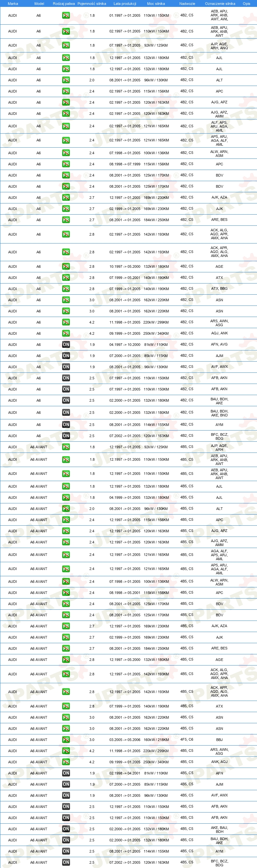Click the '02.1998 -> 04.2001' production years cell

click(x=125, y=773)
